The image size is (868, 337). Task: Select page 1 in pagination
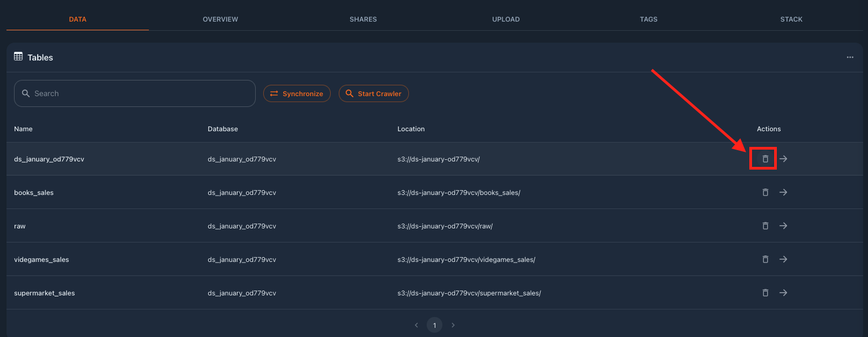[x=435, y=325]
